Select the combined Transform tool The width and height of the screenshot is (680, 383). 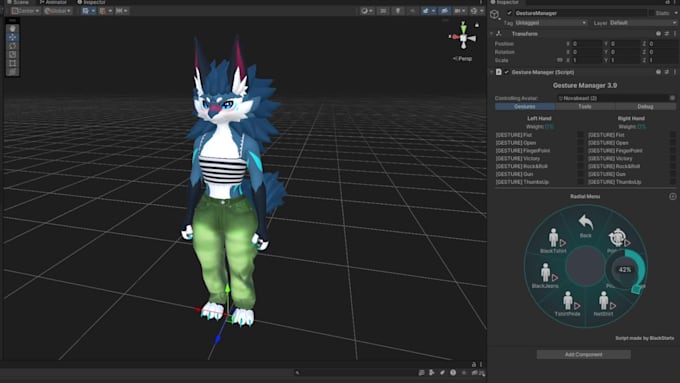(x=12, y=72)
